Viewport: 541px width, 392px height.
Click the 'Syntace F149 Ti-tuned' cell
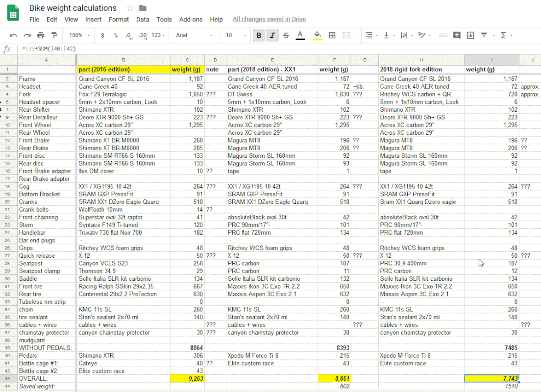[x=123, y=225]
